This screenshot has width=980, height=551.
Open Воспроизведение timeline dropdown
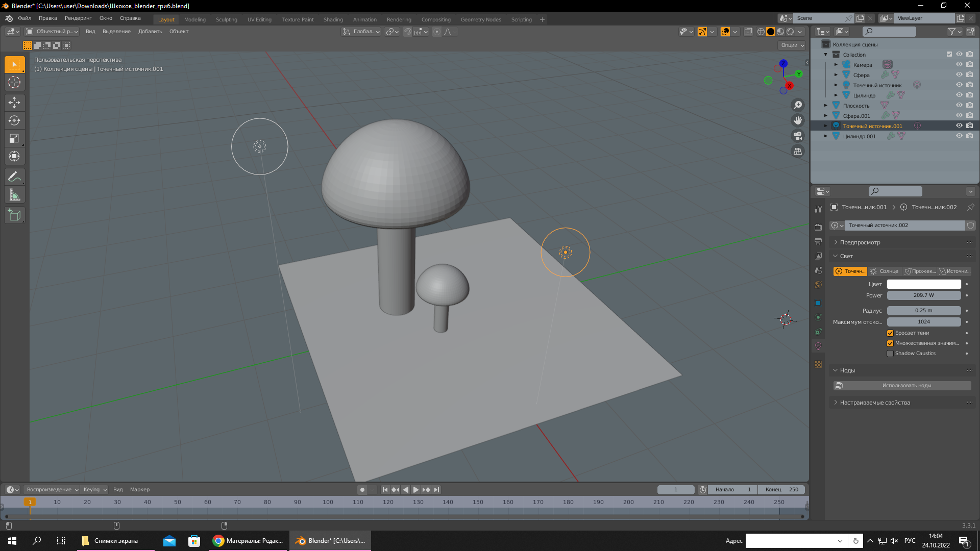point(52,490)
